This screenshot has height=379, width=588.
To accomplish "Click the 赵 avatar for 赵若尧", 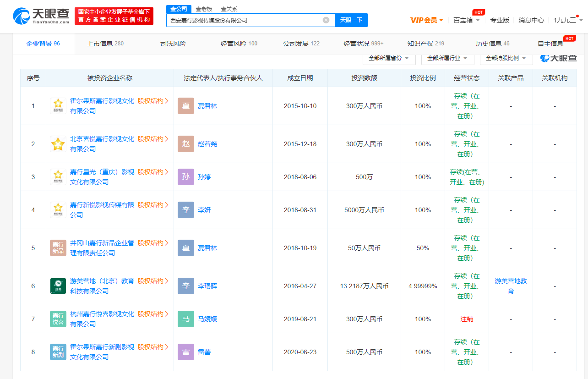I will pyautogui.click(x=186, y=144).
